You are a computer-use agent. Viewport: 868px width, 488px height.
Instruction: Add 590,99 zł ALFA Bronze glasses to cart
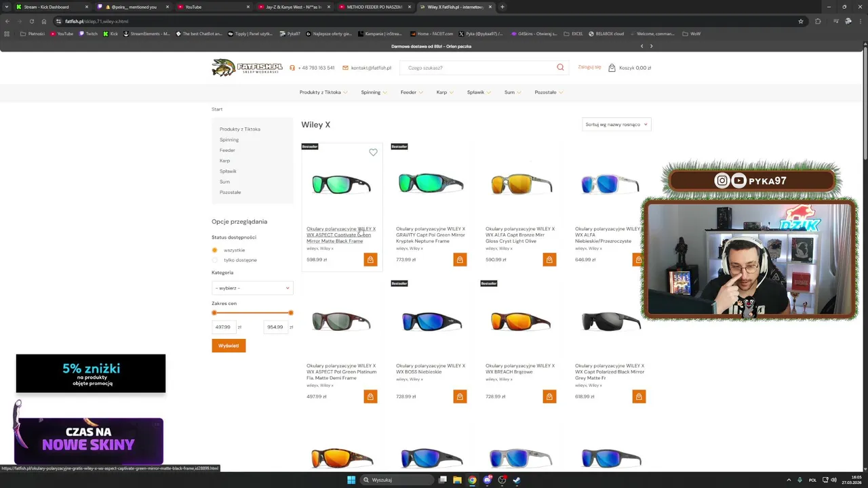tap(549, 260)
